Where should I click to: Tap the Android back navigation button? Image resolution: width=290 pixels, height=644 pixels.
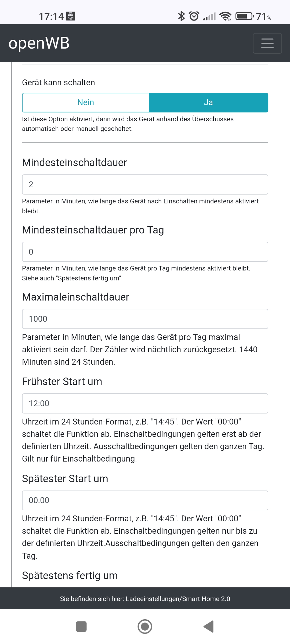[x=209, y=627]
